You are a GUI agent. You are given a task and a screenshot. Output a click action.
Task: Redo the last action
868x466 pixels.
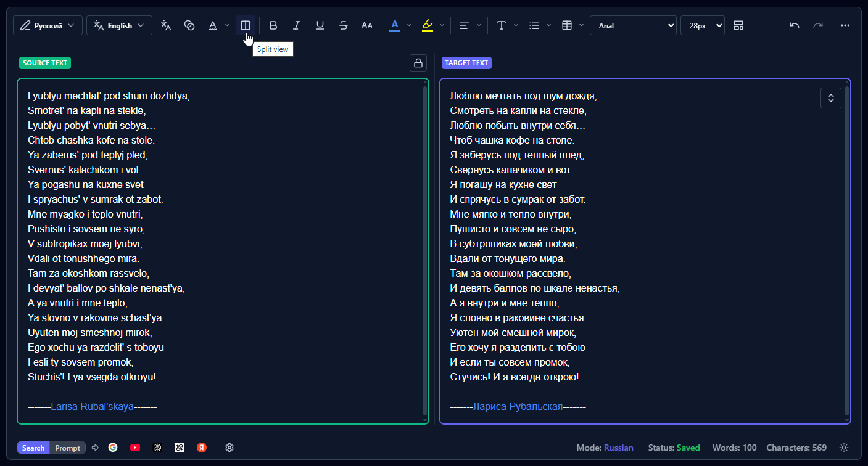tap(818, 25)
